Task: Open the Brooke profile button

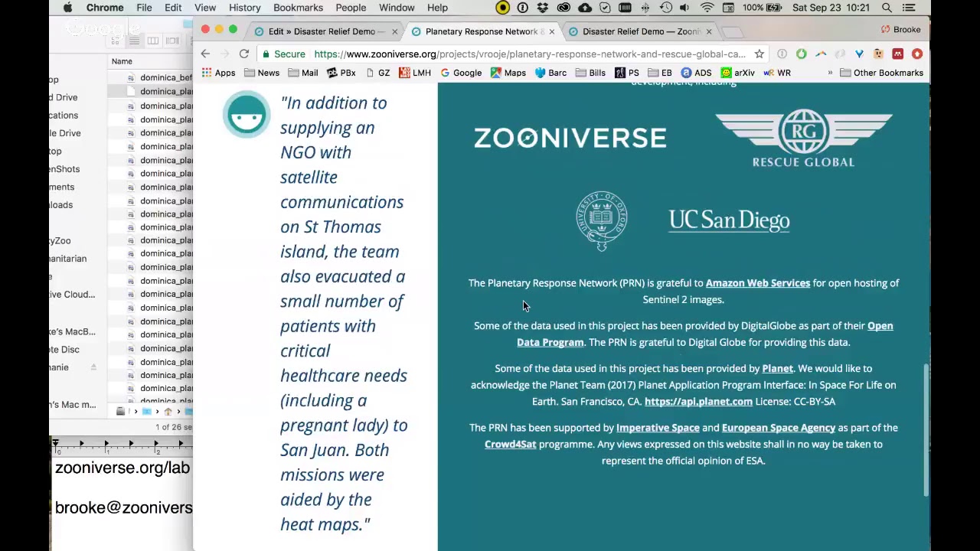Action: (901, 29)
